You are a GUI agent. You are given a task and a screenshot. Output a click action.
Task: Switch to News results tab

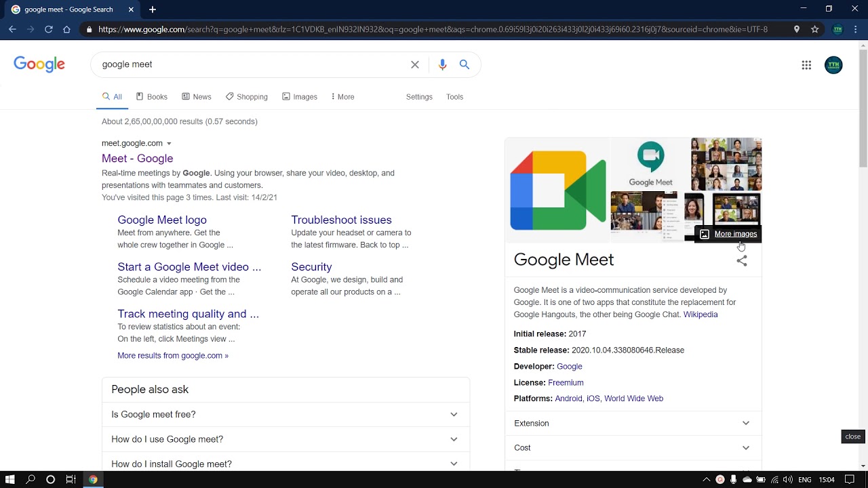click(197, 97)
